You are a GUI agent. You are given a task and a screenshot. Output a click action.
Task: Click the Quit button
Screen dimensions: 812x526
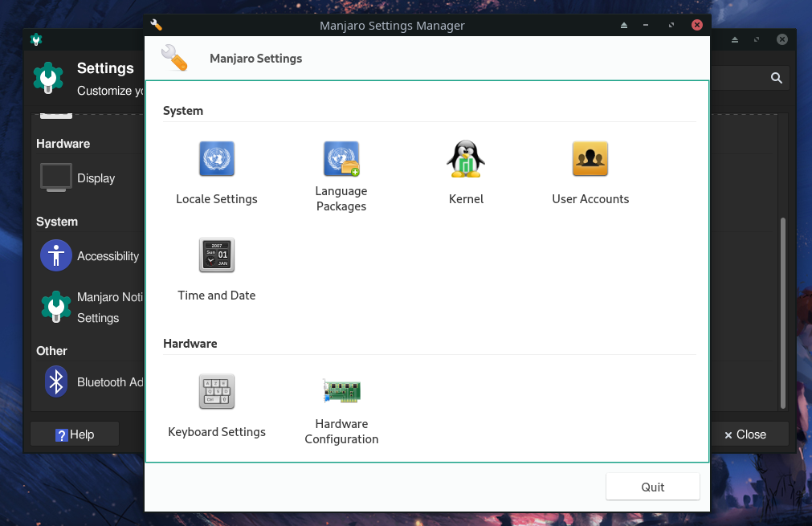[652, 487]
